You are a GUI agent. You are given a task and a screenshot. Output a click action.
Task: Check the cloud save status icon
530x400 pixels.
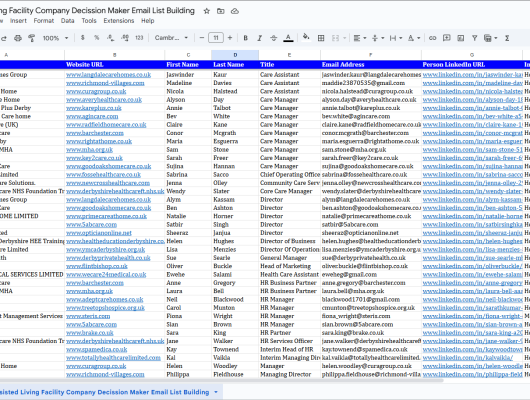click(x=235, y=11)
